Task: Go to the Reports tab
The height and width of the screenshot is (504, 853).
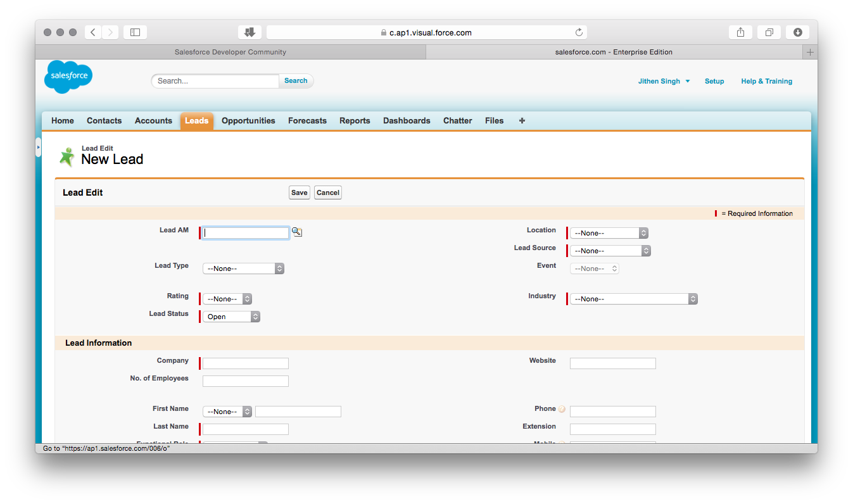Action: click(355, 120)
